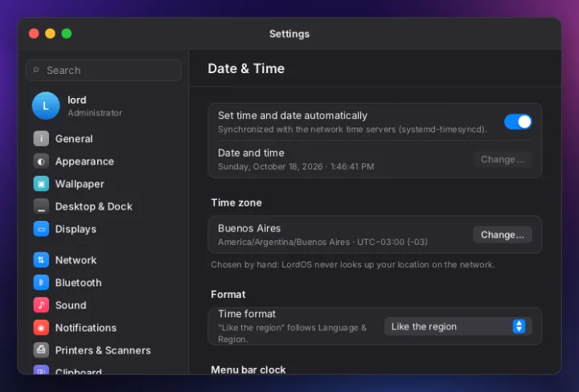Click the Time zone section heading
Image resolution: width=579 pixels, height=392 pixels.
click(236, 202)
